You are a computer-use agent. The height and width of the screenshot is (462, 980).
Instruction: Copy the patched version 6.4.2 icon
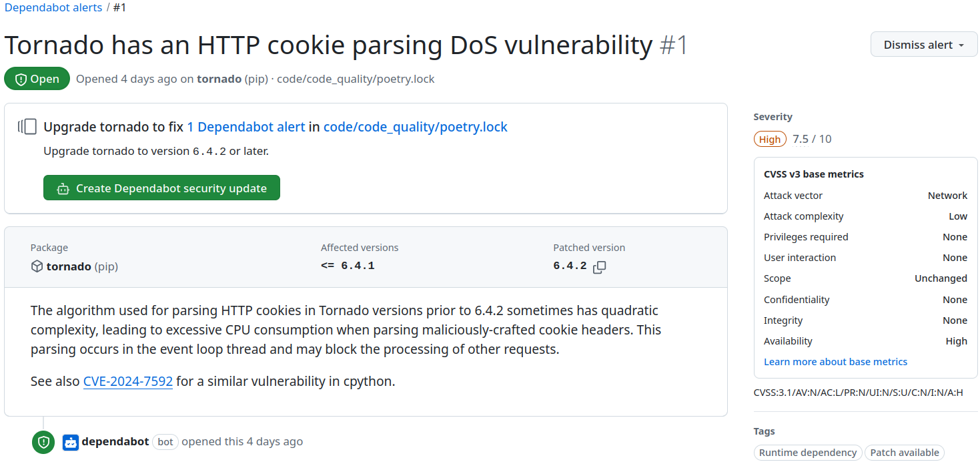point(600,267)
